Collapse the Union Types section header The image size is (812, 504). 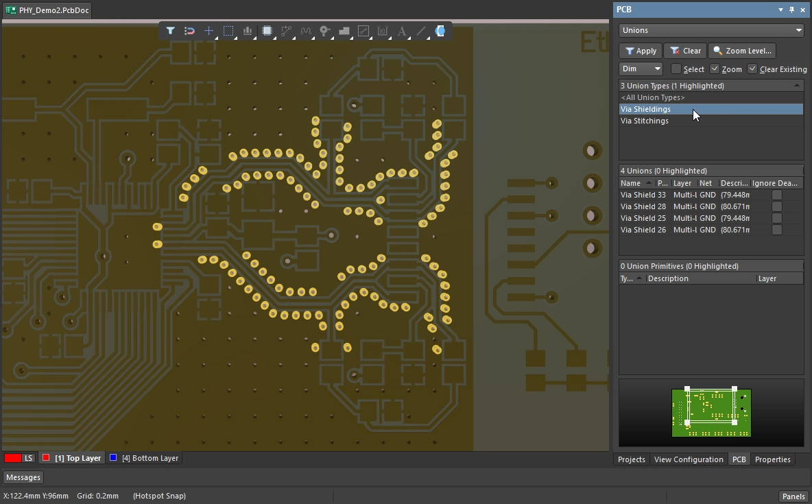pos(796,86)
